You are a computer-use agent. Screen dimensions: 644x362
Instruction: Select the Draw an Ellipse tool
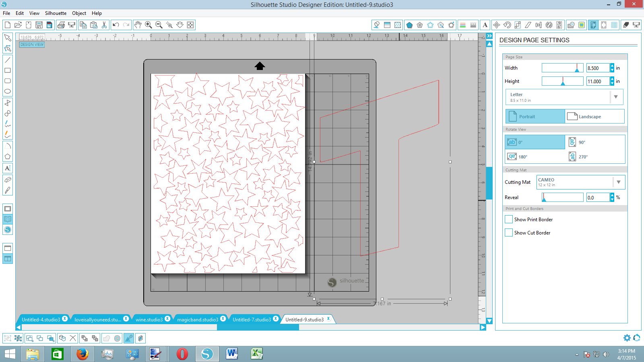coord(8,91)
